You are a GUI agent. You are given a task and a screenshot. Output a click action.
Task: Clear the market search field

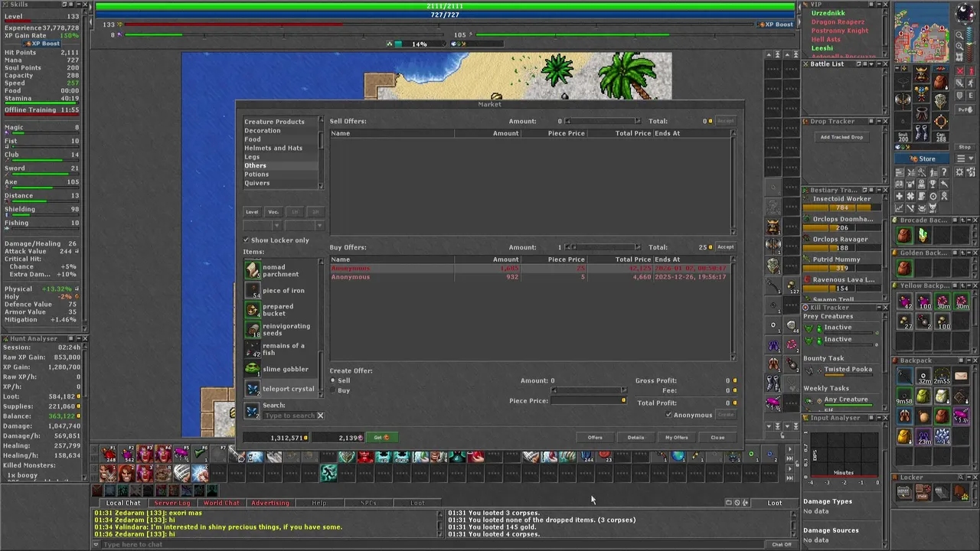pyautogui.click(x=320, y=416)
